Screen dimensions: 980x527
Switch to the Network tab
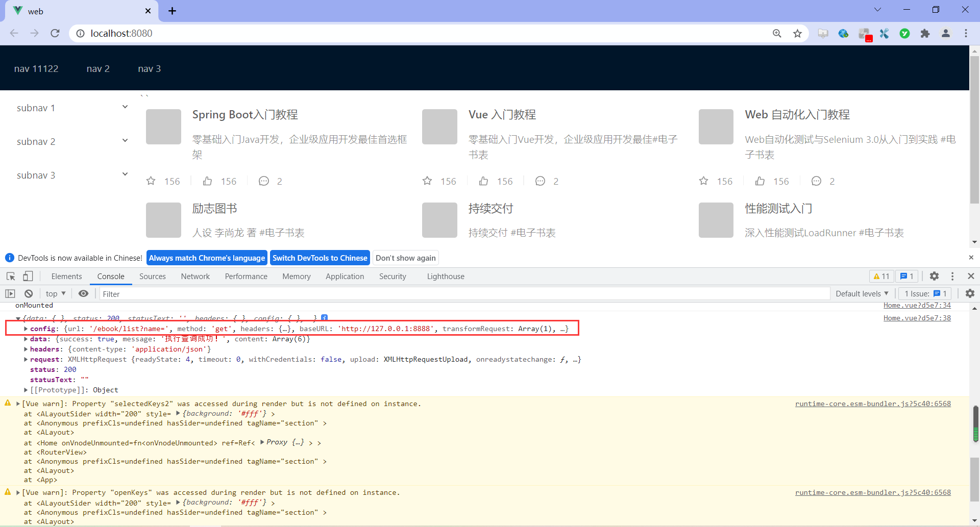click(195, 276)
